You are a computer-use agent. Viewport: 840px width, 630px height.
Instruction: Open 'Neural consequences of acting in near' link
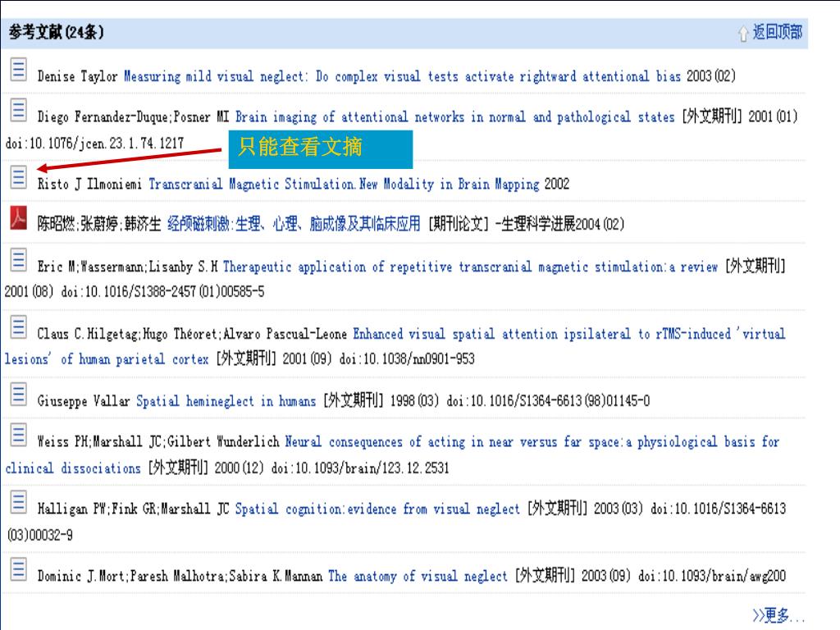(x=532, y=442)
